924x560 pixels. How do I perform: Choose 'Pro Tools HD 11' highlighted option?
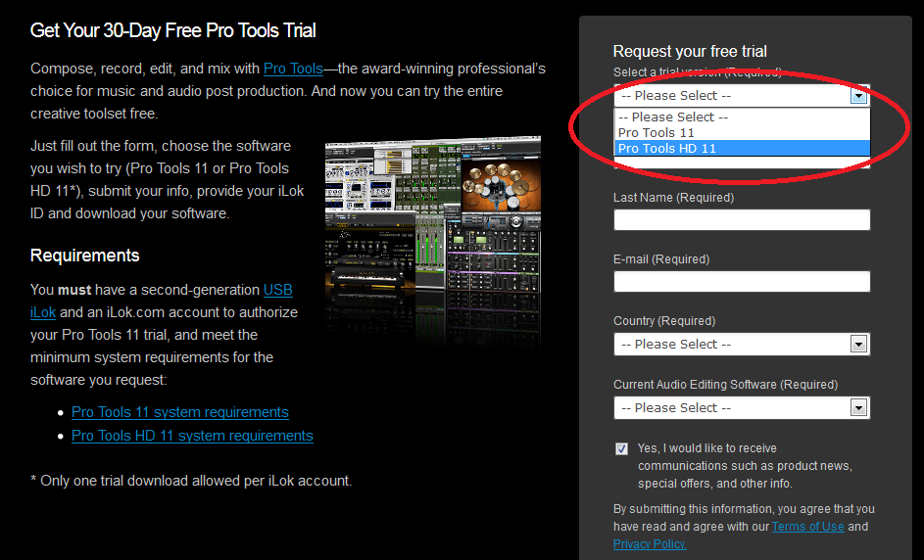coord(742,149)
